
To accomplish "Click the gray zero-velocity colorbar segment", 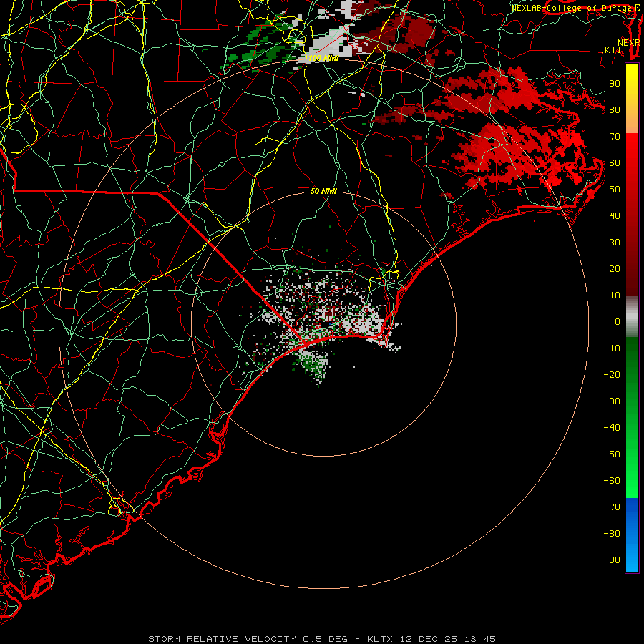I will (632, 317).
